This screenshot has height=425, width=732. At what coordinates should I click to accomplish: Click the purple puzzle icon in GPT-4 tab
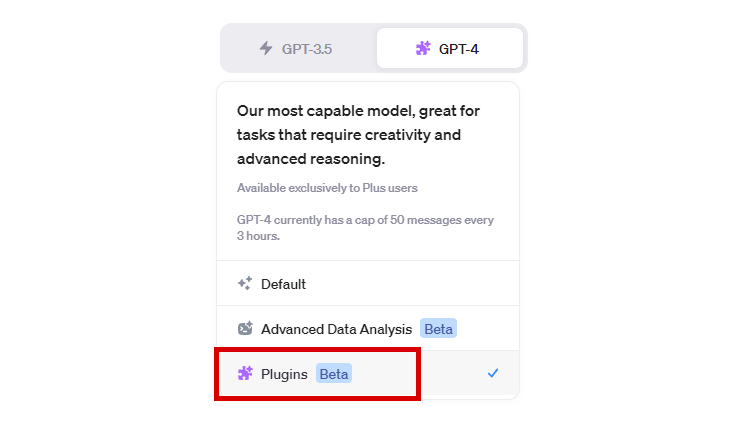pos(423,48)
